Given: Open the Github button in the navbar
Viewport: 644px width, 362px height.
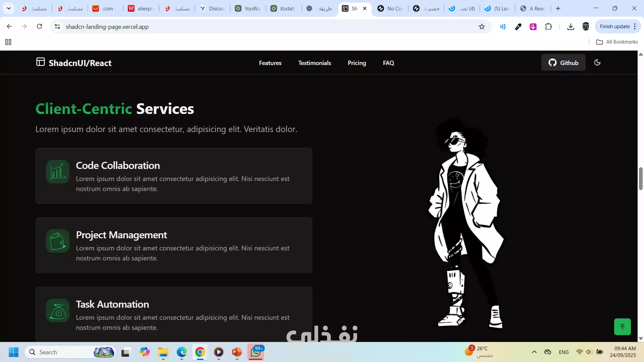Looking at the screenshot, I should [x=563, y=63].
